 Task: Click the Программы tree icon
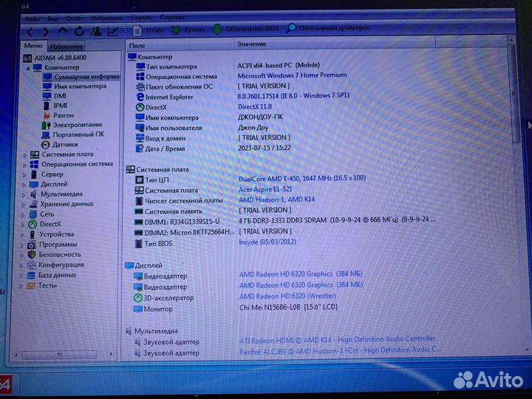pos(32,245)
